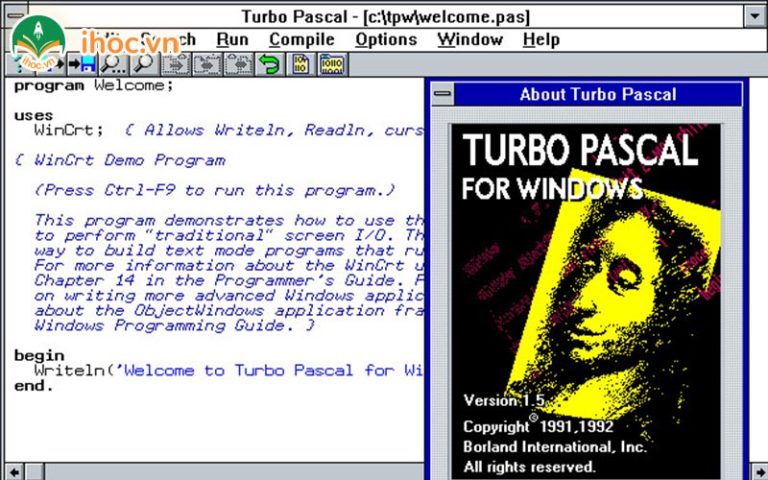Click the Paste toolbar icon
The height and width of the screenshot is (480, 768).
237,64
